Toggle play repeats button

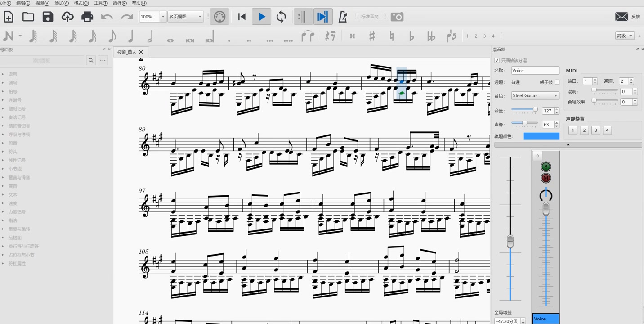pyautogui.click(x=303, y=17)
